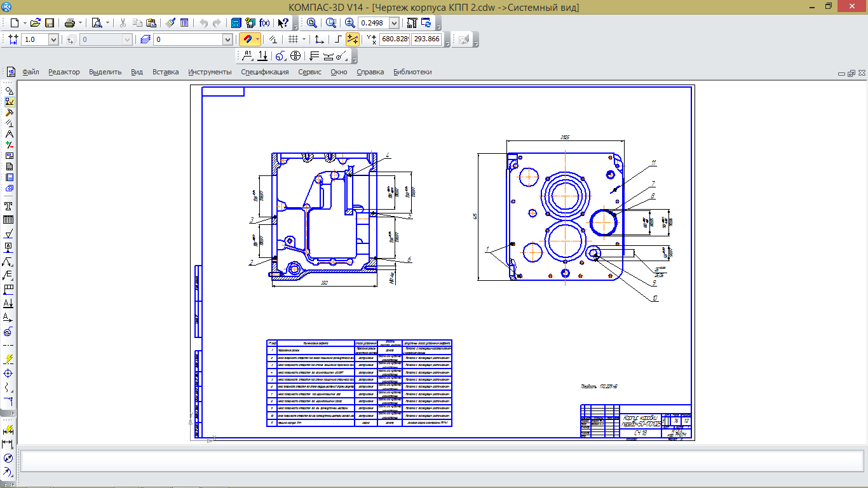Open a file using the Open folder icon

[36, 22]
